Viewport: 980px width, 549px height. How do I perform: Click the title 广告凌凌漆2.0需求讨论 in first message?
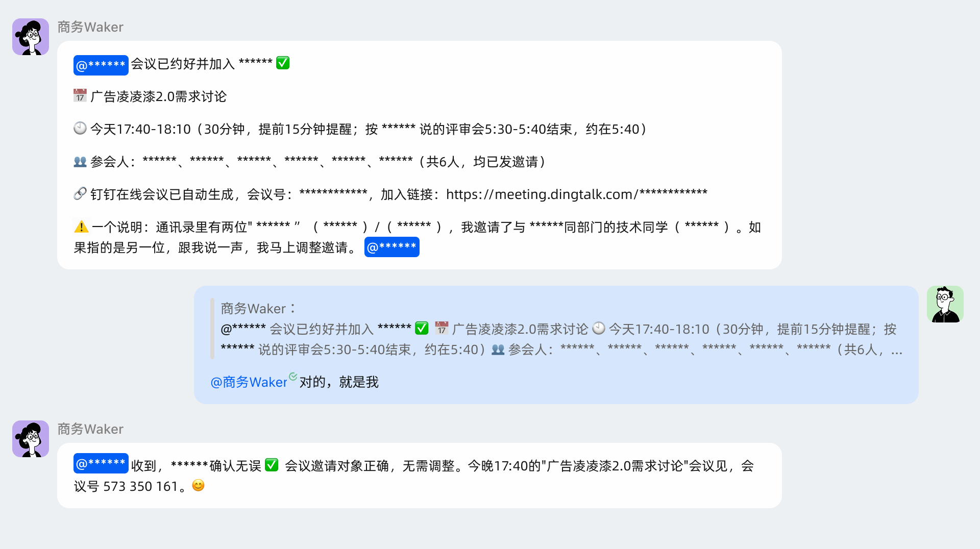158,96
